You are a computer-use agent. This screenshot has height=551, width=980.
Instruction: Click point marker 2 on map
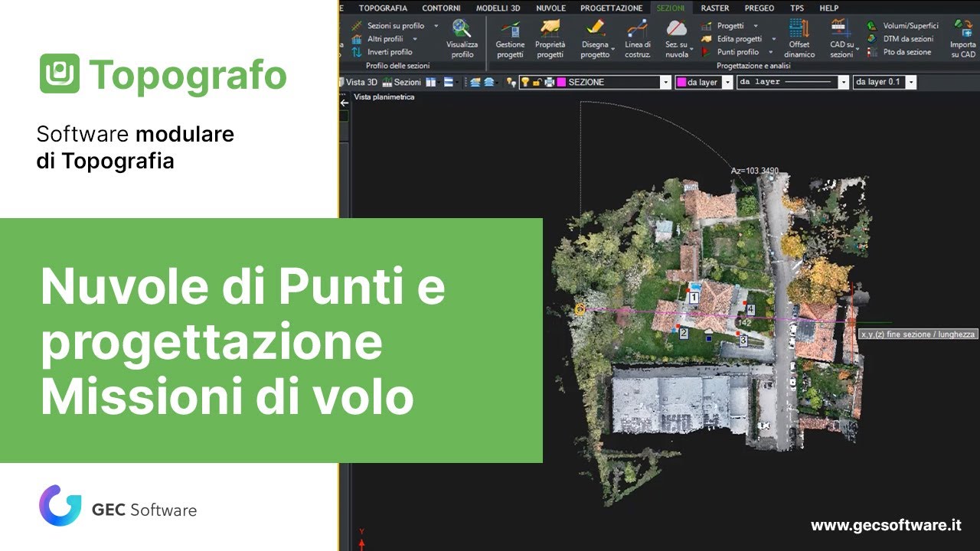pos(684,333)
